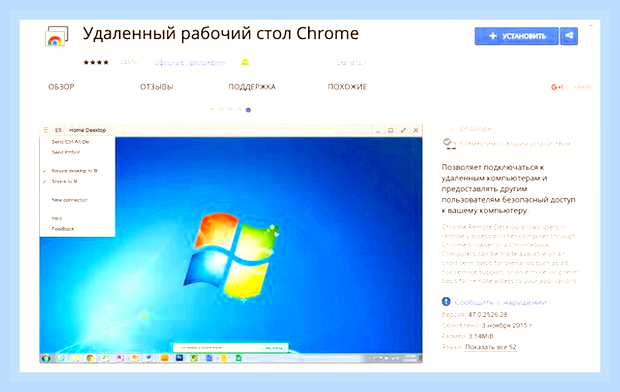
Task: Select the third screenshot carousel dot
Action: point(231,110)
